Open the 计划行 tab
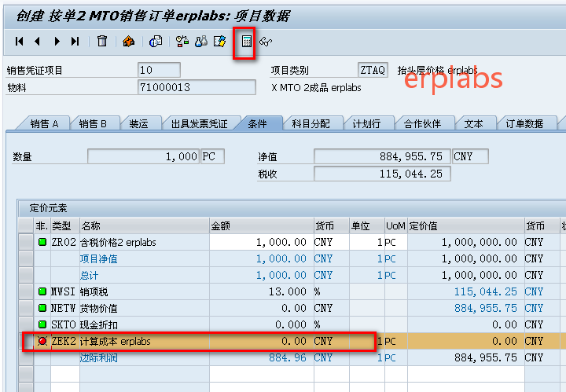Screen dimensions: 566x392 point(366,124)
